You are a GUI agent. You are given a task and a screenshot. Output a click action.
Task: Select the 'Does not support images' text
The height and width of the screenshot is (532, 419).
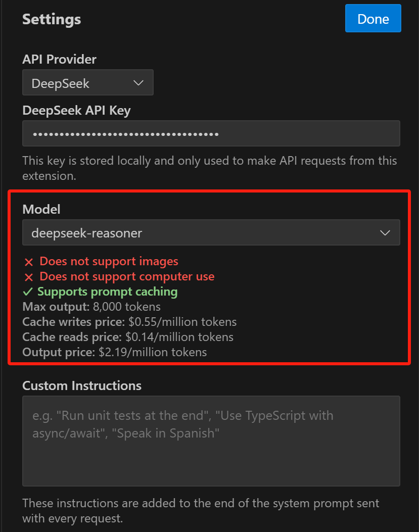(x=109, y=261)
